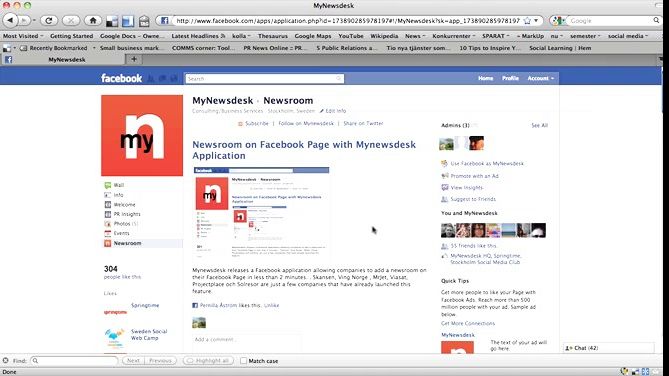Click the Facebook logo in blue bar
Image resolution: width=669 pixels, height=376 pixels.
point(122,78)
